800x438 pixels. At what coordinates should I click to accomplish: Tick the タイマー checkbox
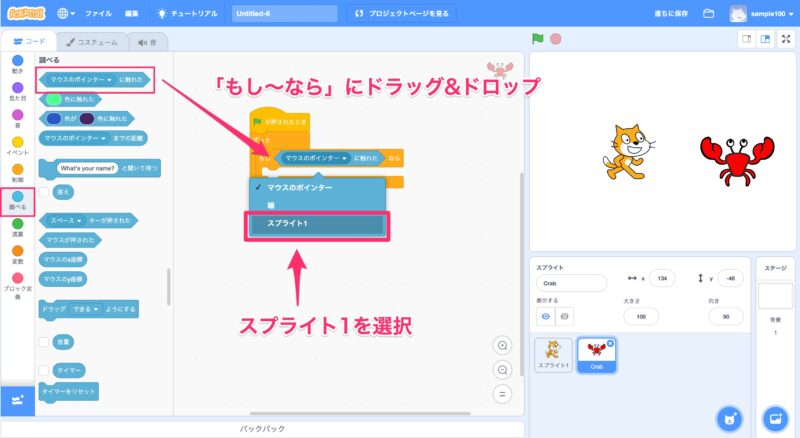point(44,369)
